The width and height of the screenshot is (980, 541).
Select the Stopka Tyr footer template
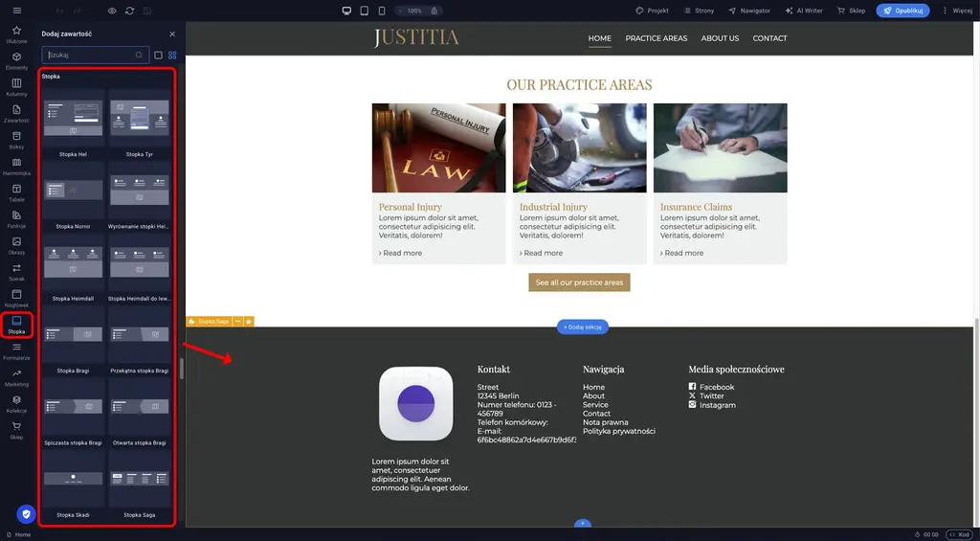(140, 124)
